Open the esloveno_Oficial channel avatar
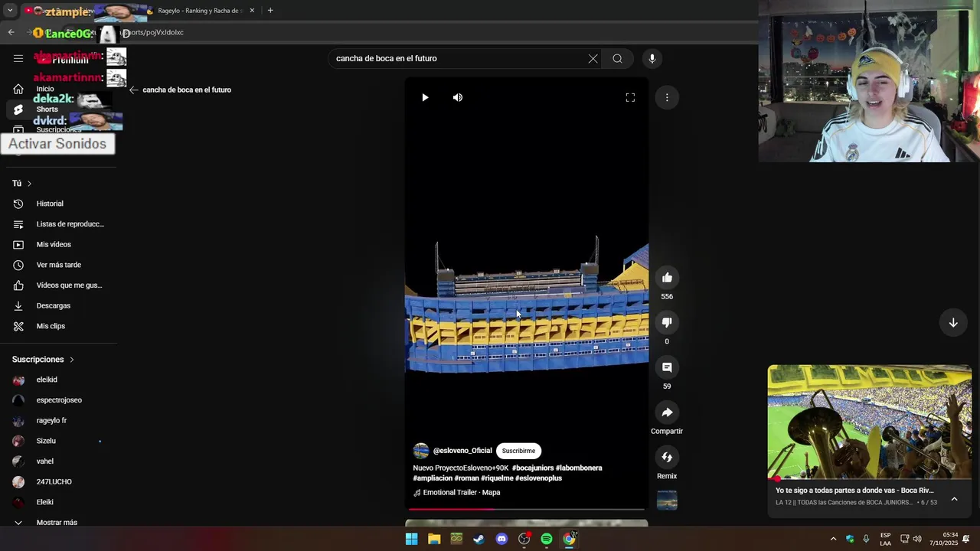This screenshot has width=980, height=551. pos(421,451)
